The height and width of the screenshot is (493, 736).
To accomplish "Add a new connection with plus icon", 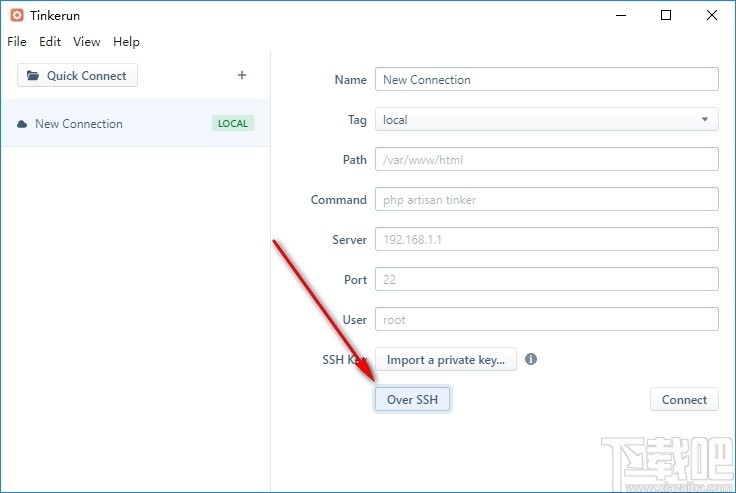I will pyautogui.click(x=242, y=75).
